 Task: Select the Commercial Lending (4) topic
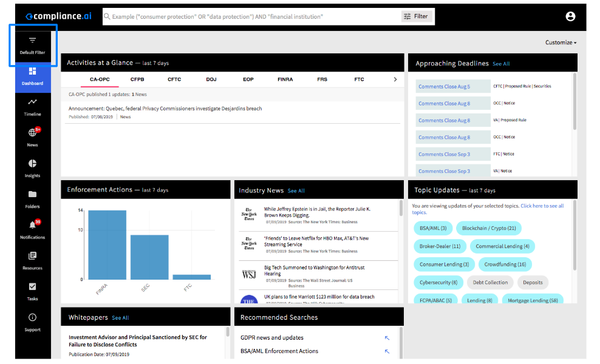(502, 246)
